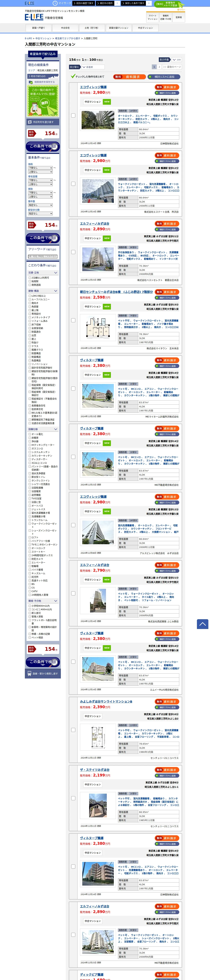Tick the オール電化 checkbox
The width and height of the screenshot is (210, 980).
point(30,434)
